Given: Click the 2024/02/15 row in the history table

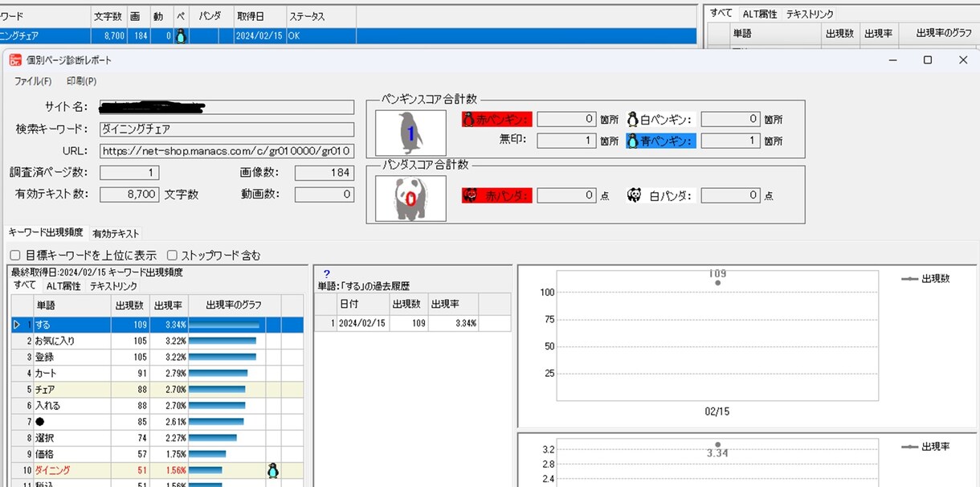Looking at the screenshot, I should coord(413,323).
